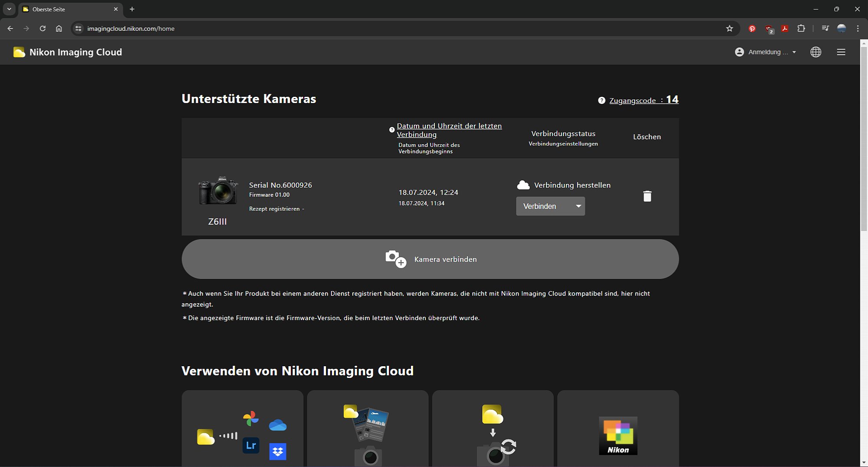Open the hamburger main menu
868x467 pixels.
[841, 52]
